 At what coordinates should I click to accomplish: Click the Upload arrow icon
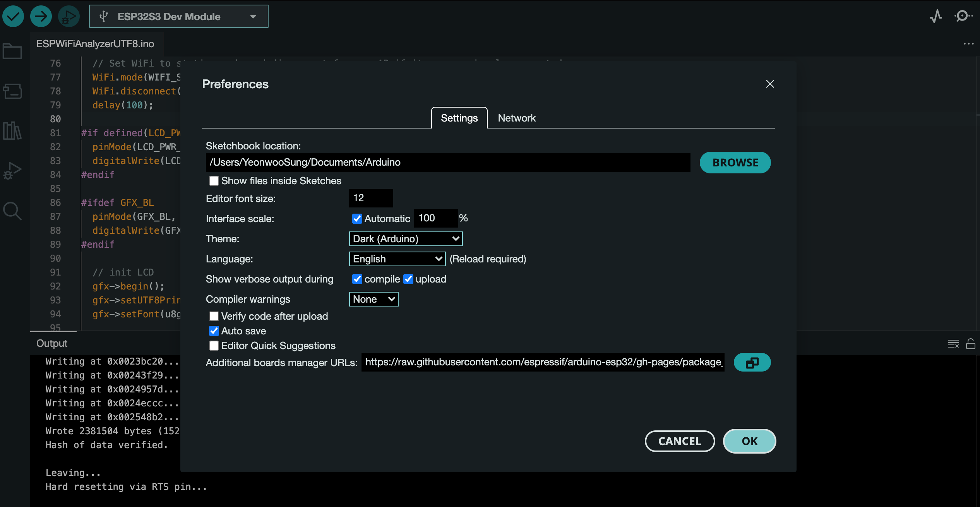pyautogui.click(x=41, y=16)
